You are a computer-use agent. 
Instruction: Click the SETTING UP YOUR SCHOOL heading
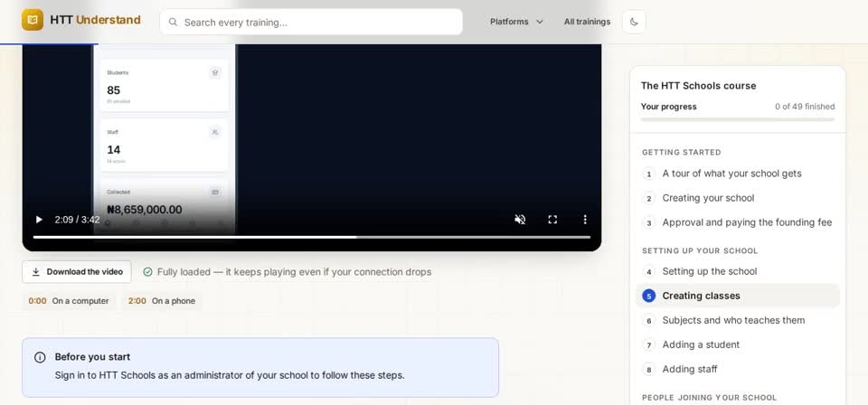coord(700,250)
